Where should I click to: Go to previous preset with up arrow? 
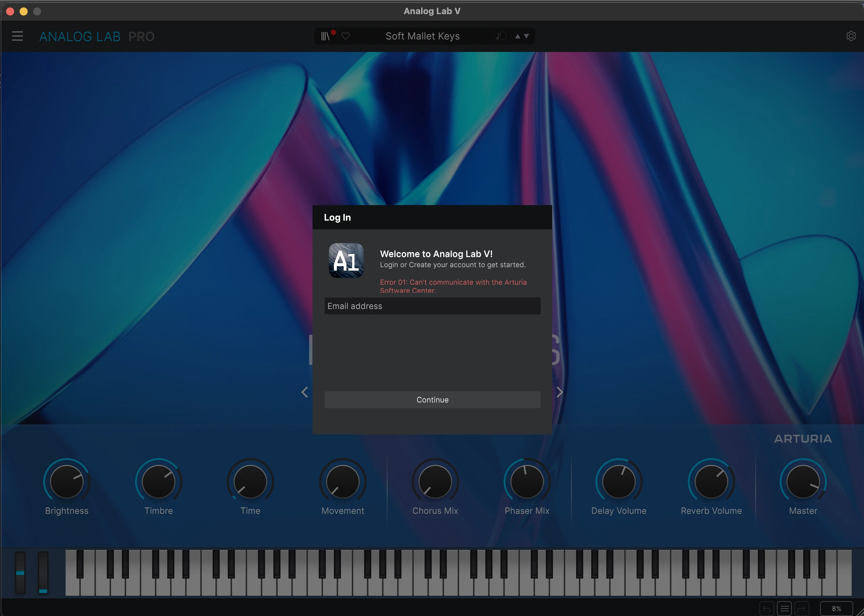click(x=518, y=36)
